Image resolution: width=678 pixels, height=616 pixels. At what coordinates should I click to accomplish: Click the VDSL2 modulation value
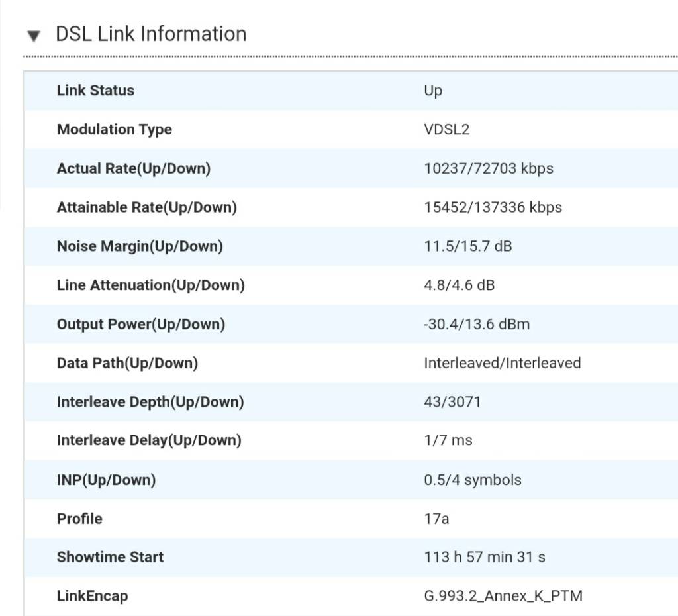tap(446, 130)
